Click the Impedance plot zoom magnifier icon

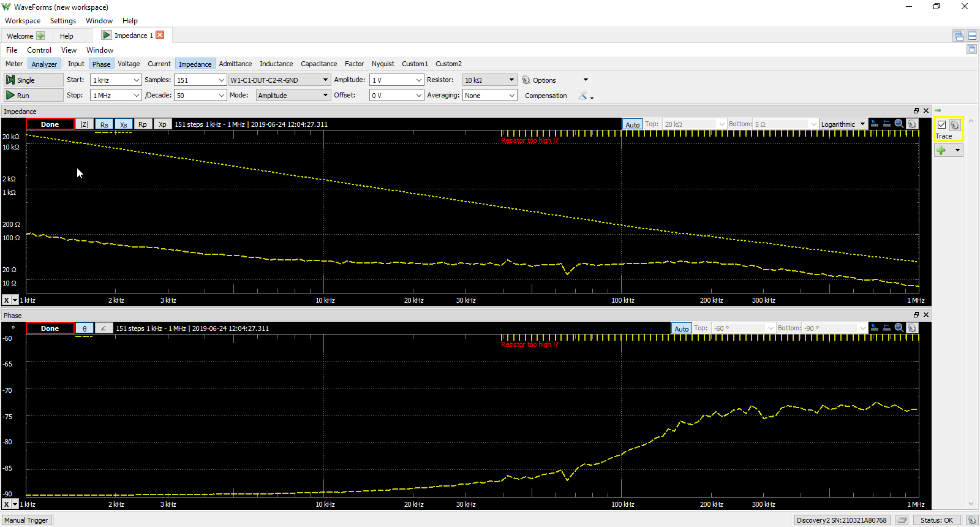coord(899,124)
